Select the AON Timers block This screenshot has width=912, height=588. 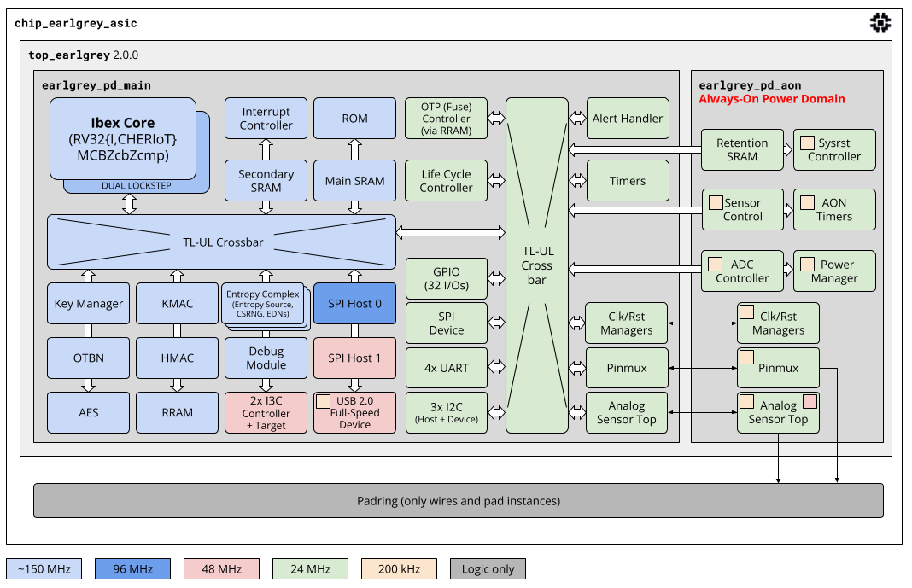pyautogui.click(x=834, y=209)
